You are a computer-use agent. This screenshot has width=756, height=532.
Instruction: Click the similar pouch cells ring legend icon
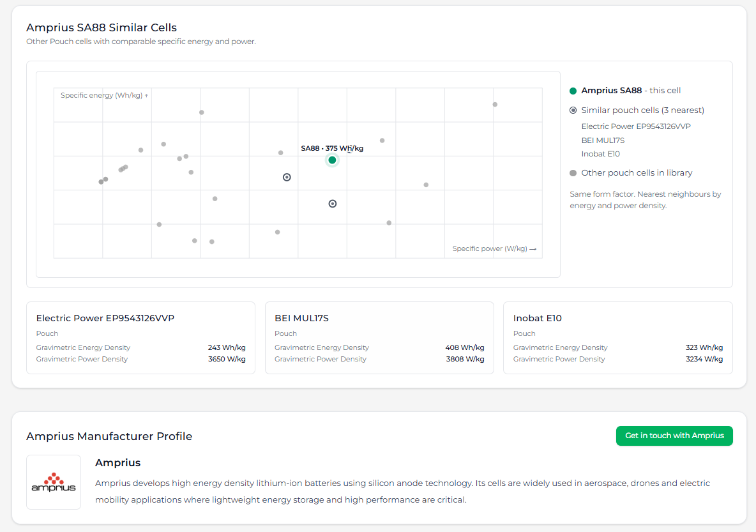(x=573, y=110)
